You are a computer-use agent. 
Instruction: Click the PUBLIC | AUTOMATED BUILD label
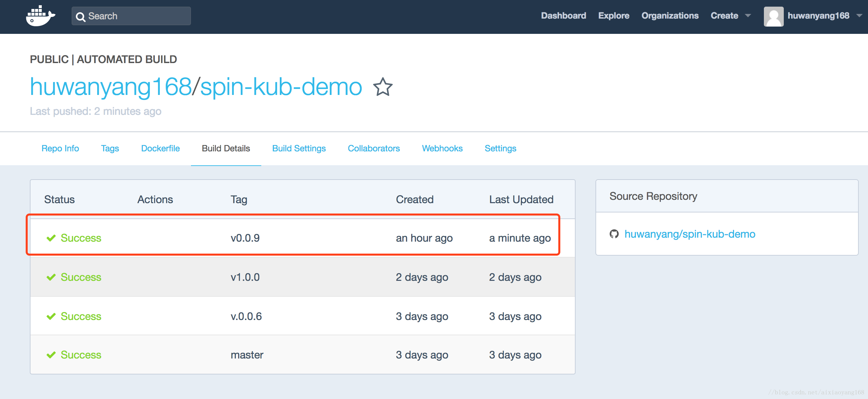103,59
